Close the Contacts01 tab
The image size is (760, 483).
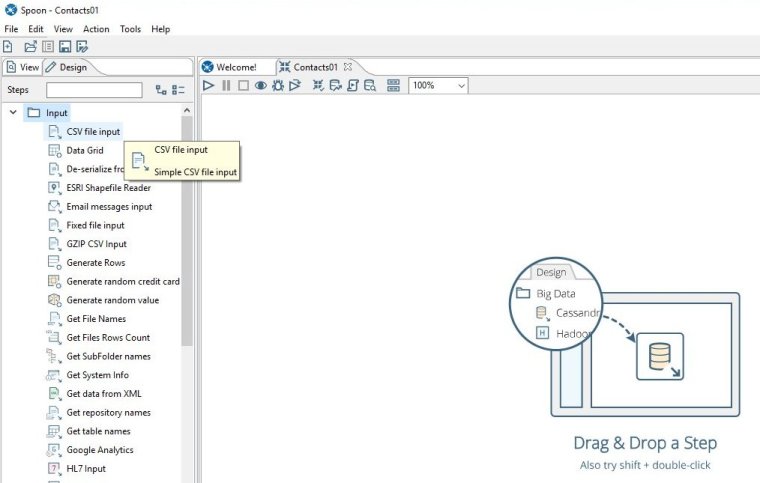click(349, 67)
